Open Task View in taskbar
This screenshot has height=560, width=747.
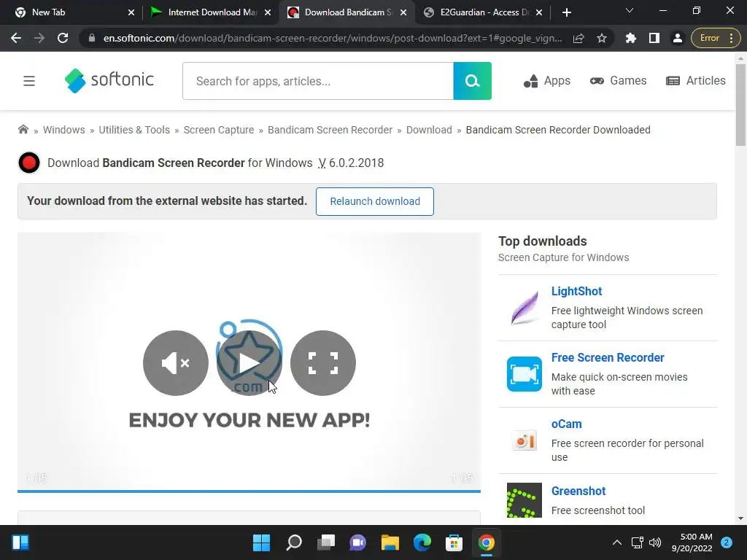326,542
